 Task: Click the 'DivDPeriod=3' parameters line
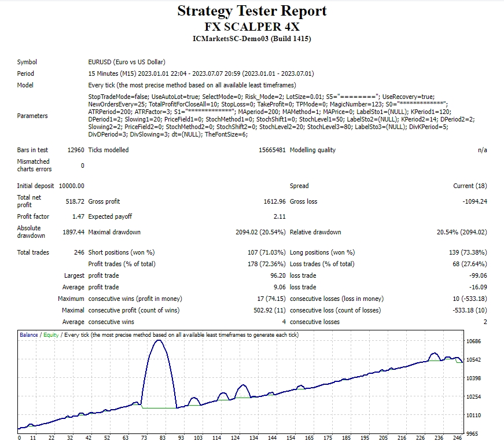pyautogui.click(x=168, y=134)
